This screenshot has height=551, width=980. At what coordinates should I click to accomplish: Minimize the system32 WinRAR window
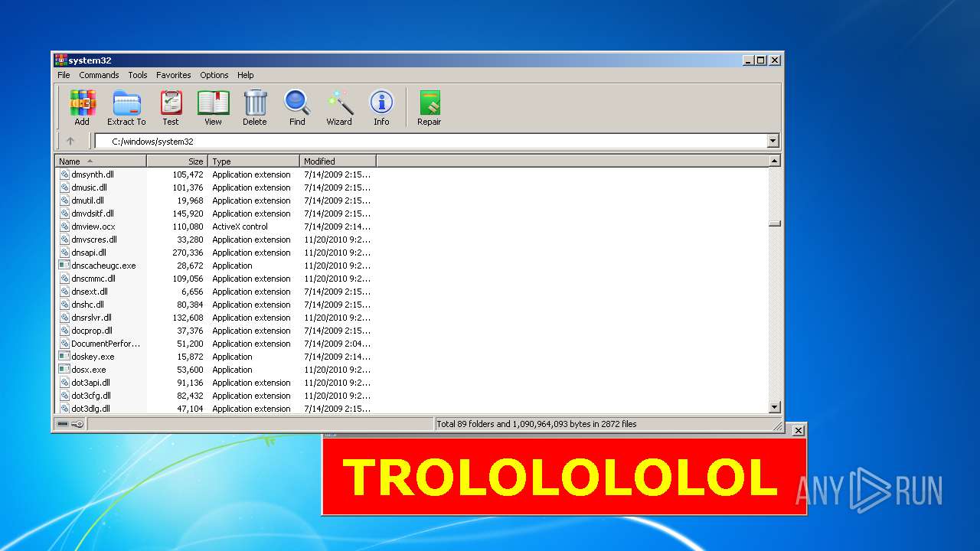pos(748,60)
